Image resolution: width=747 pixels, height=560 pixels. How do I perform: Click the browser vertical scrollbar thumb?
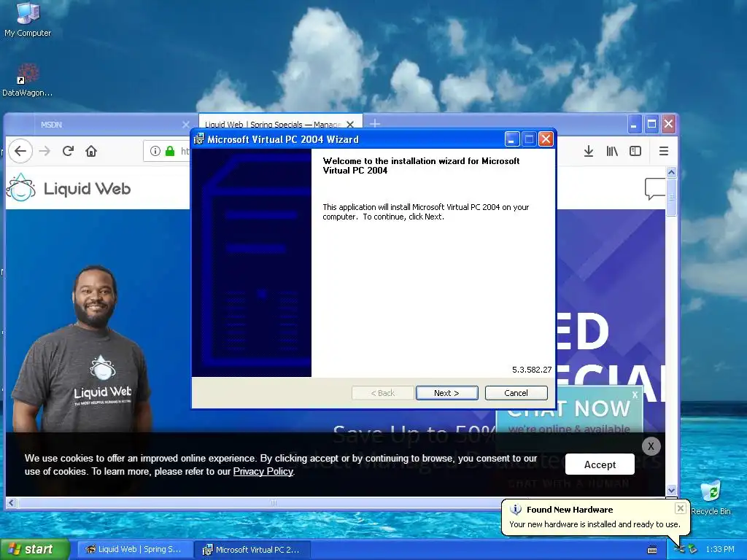pos(671,197)
